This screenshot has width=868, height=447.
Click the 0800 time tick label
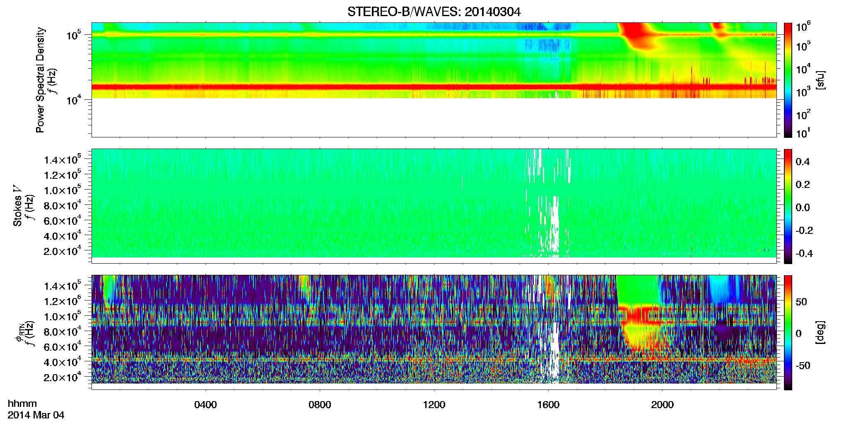(x=320, y=404)
